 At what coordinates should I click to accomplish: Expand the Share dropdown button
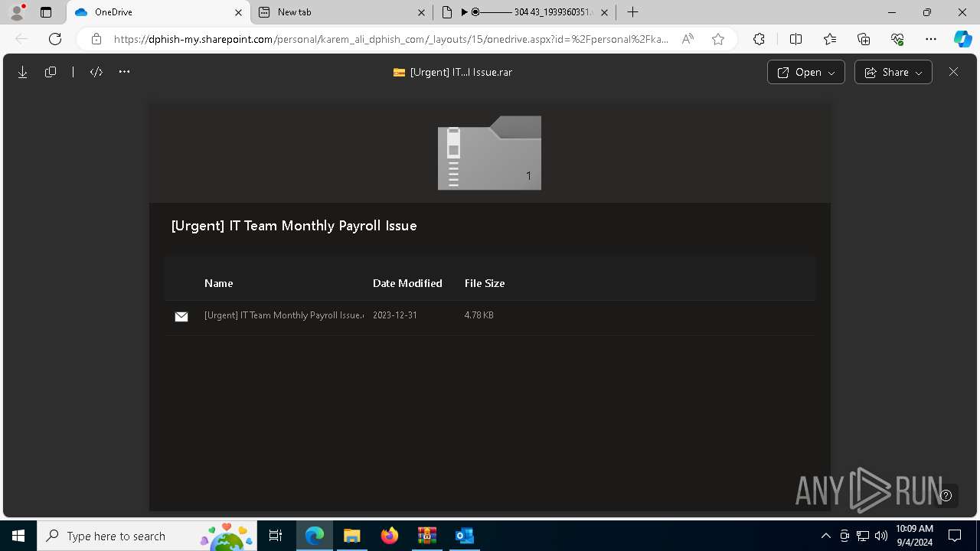coord(893,72)
